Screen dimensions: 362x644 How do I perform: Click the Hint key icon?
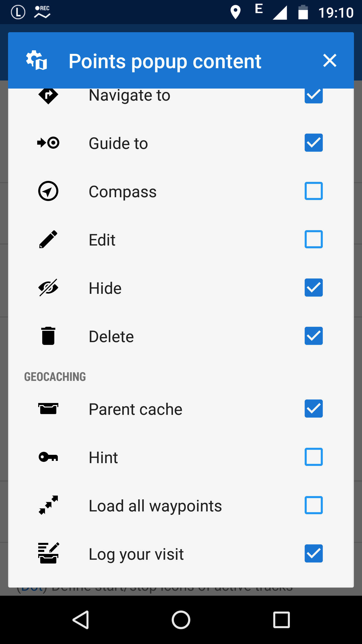(x=48, y=457)
